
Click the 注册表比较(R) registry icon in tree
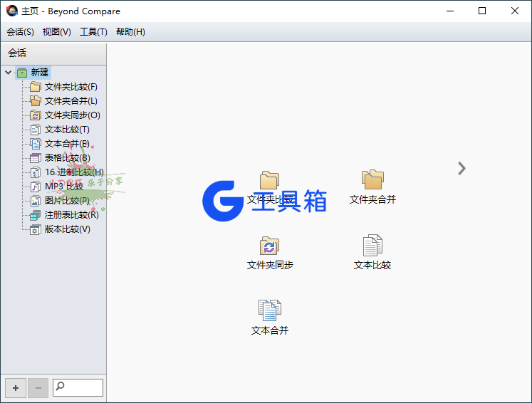pos(36,215)
